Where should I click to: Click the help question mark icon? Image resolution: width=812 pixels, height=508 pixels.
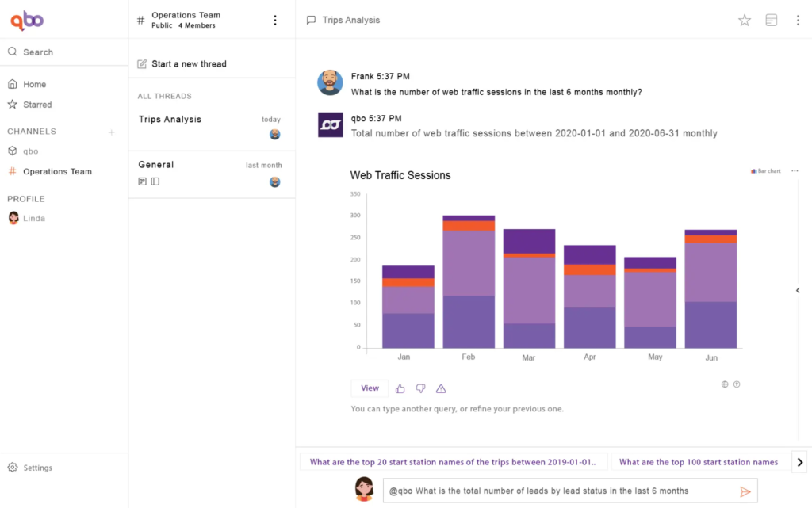click(737, 384)
